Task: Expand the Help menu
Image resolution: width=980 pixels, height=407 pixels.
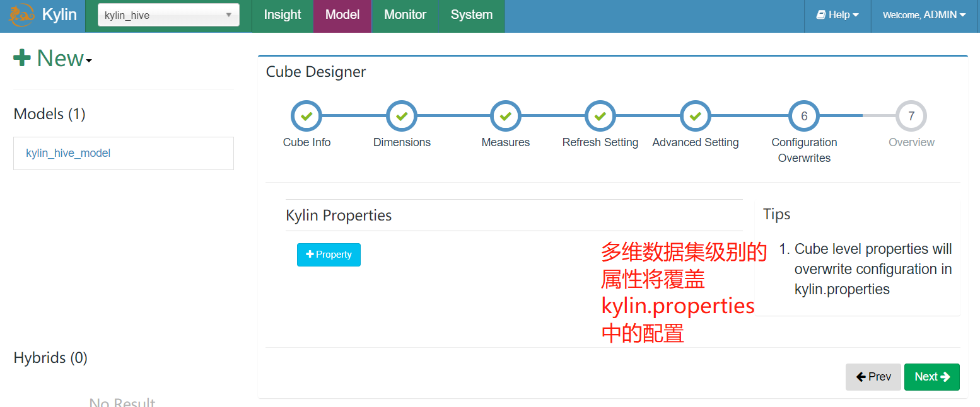Action: click(837, 15)
